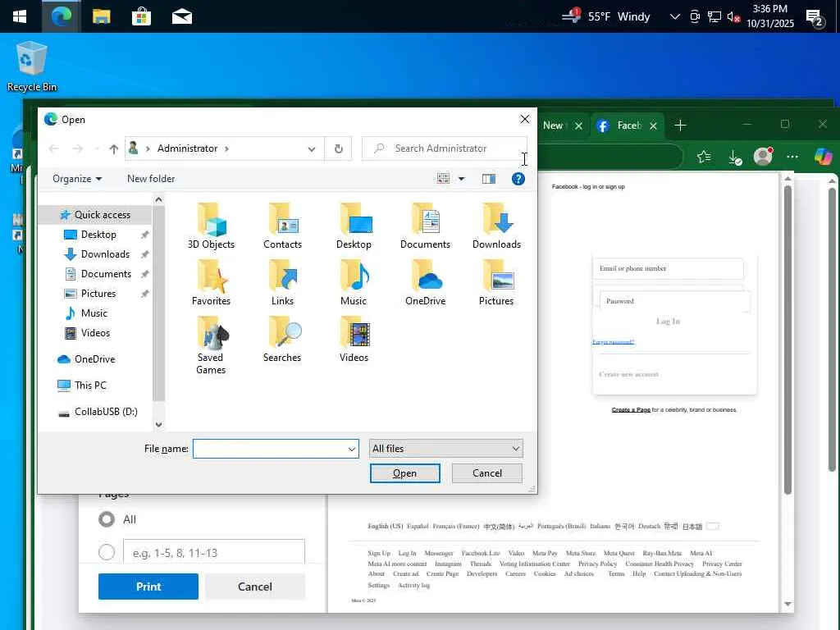Image resolution: width=840 pixels, height=630 pixels.
Task: Select the Videos folder in file list
Action: 354,339
